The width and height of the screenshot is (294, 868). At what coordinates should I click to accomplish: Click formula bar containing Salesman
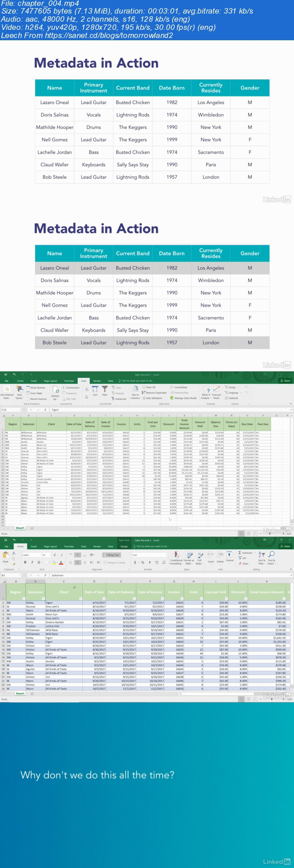172,575
